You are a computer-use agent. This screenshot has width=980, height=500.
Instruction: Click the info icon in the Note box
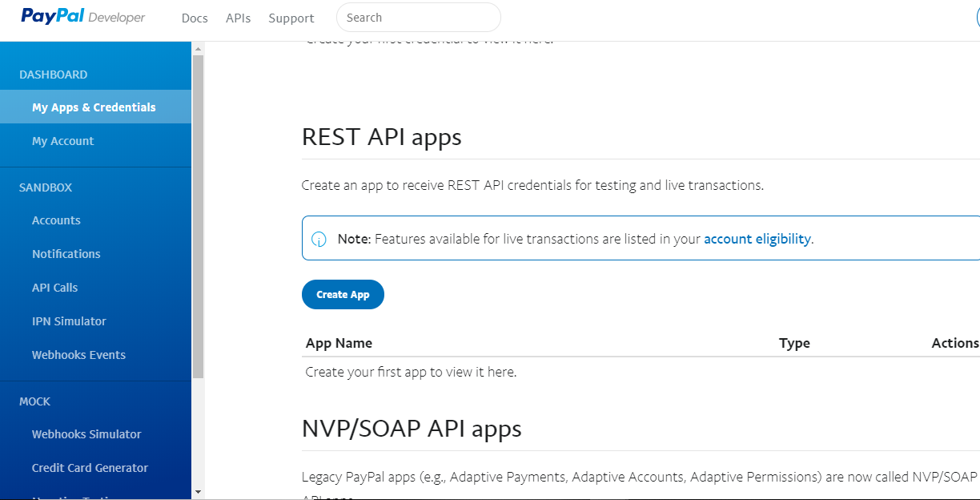click(319, 240)
